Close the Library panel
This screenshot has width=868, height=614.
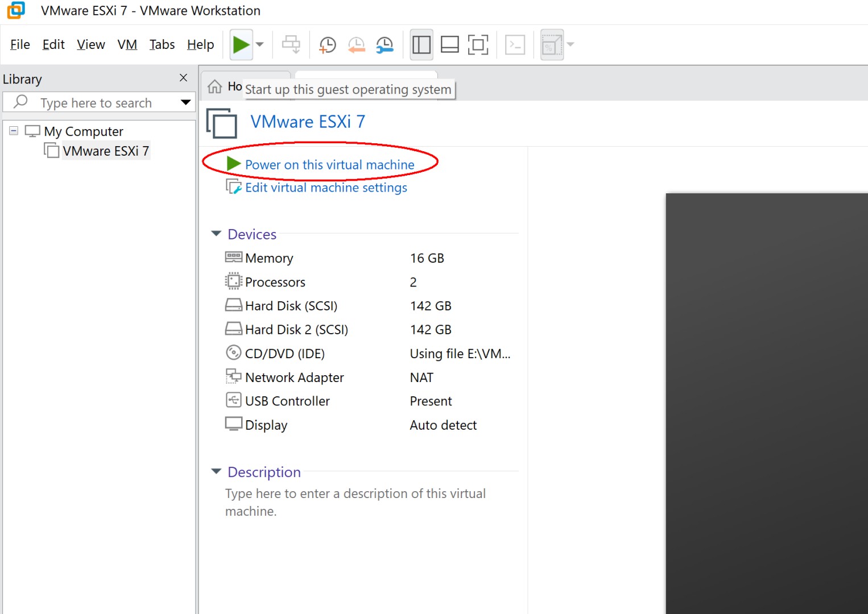point(183,78)
